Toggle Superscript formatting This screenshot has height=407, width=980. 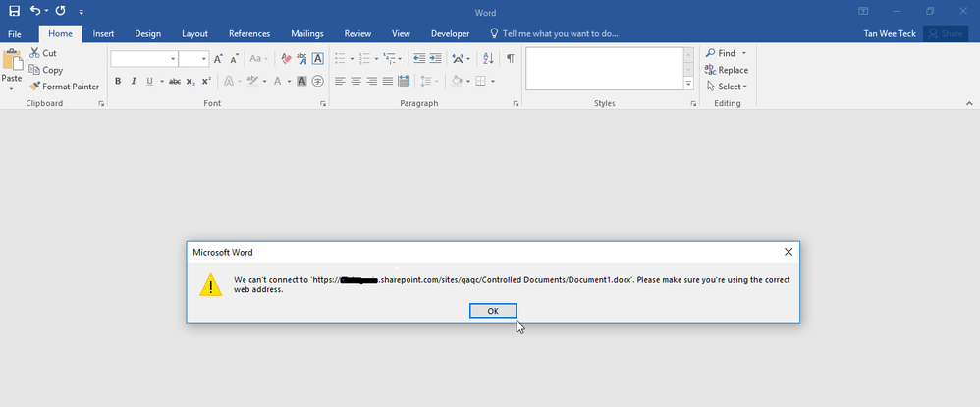206,81
